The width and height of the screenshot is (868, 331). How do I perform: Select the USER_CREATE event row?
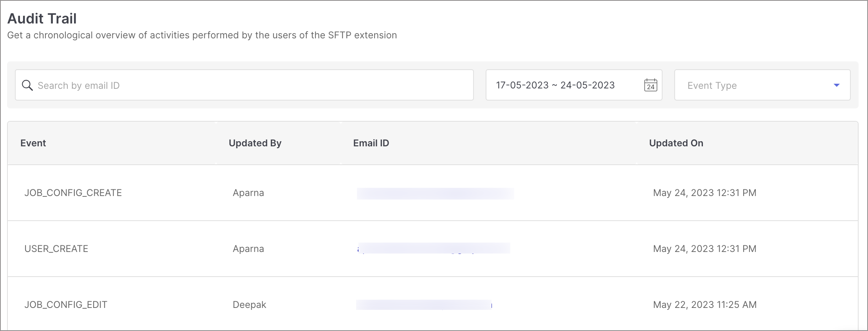433,249
